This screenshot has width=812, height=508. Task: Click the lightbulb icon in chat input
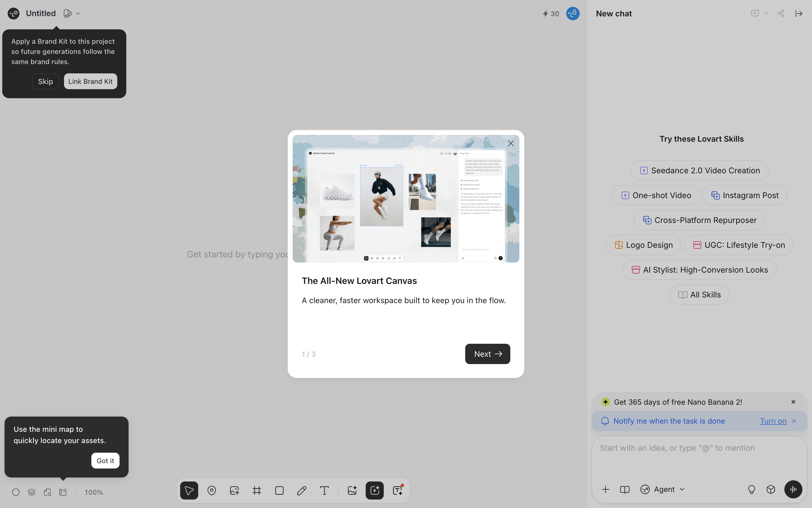(752, 490)
